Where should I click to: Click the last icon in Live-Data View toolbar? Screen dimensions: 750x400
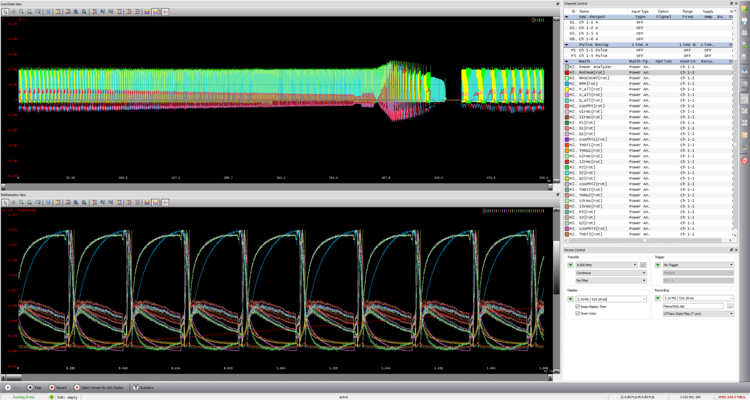click(165, 11)
